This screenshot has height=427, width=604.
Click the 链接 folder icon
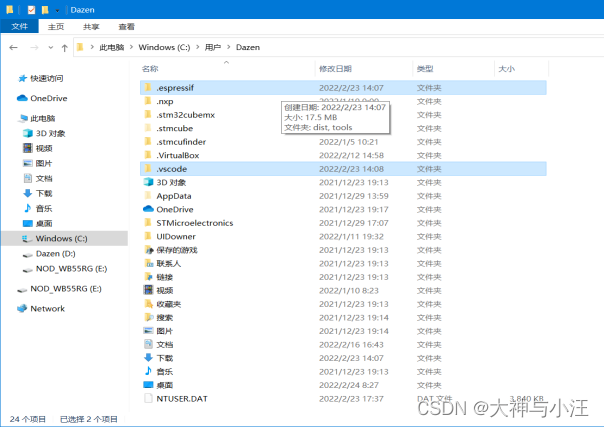pyautogui.click(x=148, y=277)
